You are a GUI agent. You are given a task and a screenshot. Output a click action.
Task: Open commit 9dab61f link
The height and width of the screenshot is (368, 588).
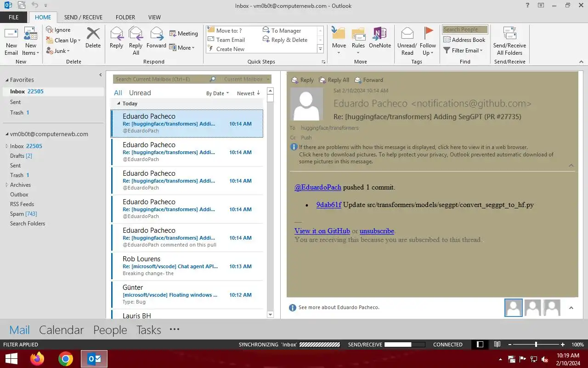click(x=329, y=205)
